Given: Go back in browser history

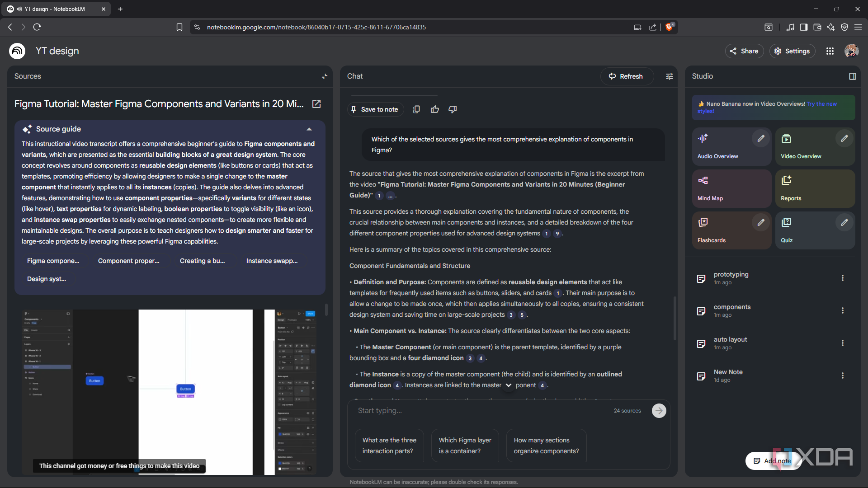Looking at the screenshot, I should pyautogui.click(x=10, y=27).
